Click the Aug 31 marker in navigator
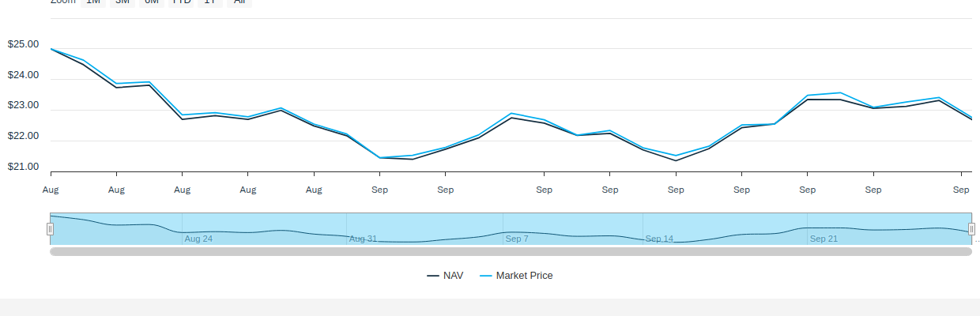 pyautogui.click(x=363, y=239)
